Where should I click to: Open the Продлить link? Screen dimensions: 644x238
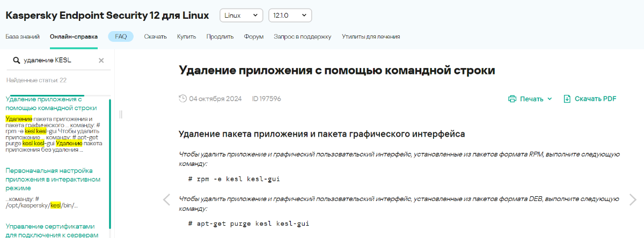(220, 36)
